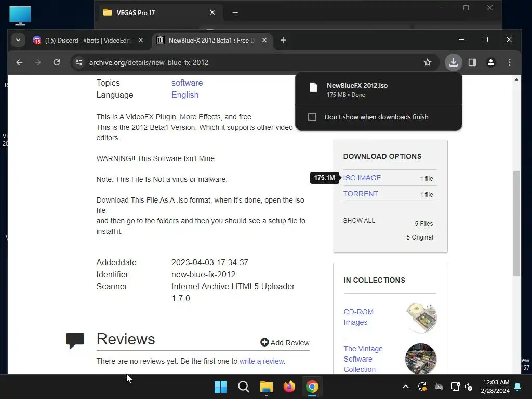532x399 pixels.
Task: Open the Chrome three-dot menu
Action: coord(509,62)
